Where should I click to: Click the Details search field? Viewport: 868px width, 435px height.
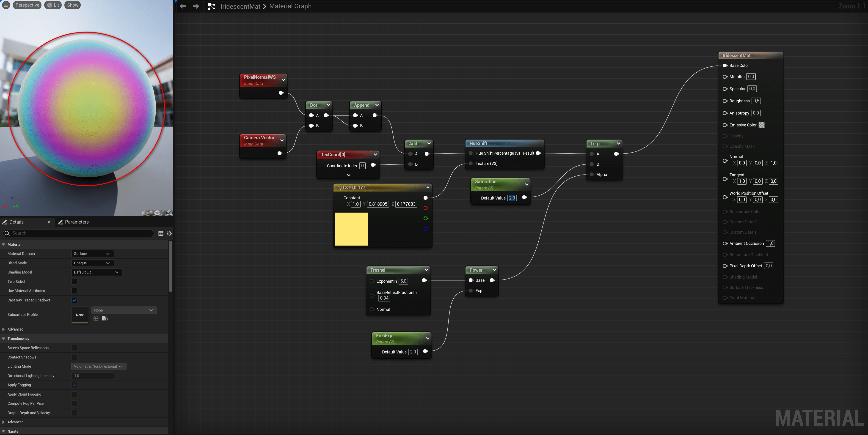click(81, 233)
